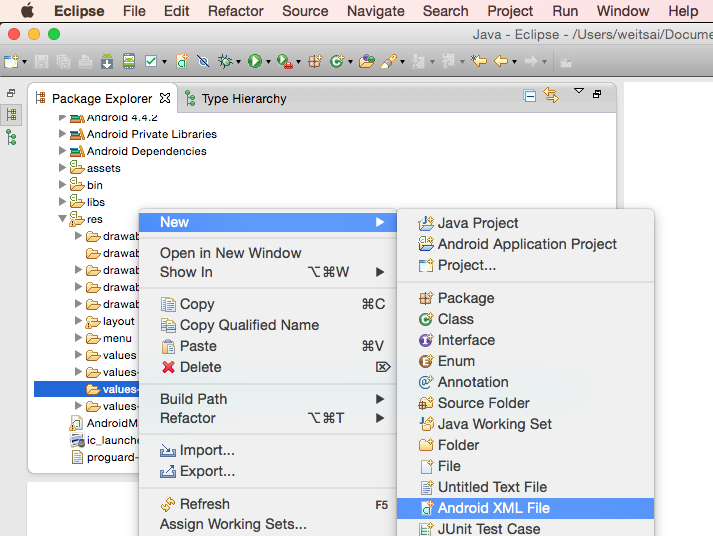
Task: Open Lint check dropdown arrow
Action: (x=164, y=62)
